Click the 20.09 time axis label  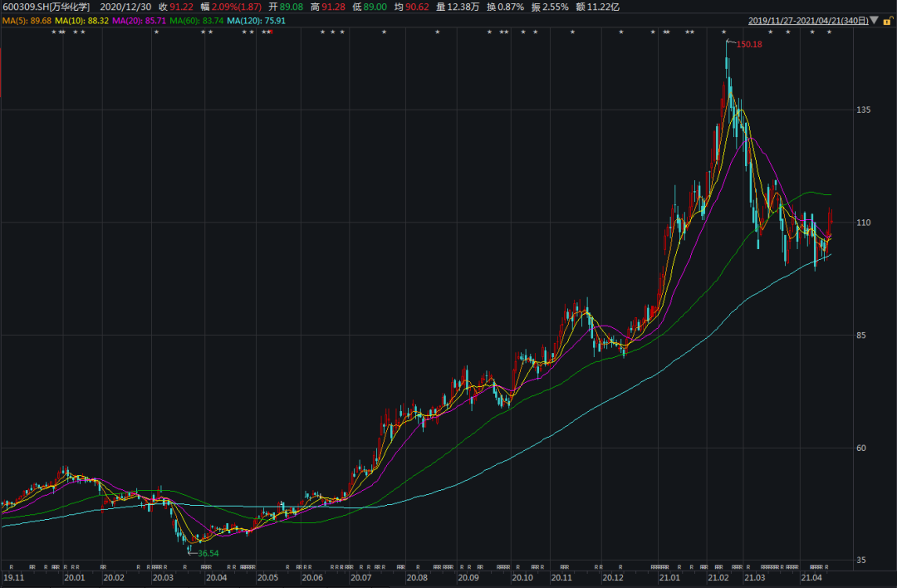click(x=468, y=578)
